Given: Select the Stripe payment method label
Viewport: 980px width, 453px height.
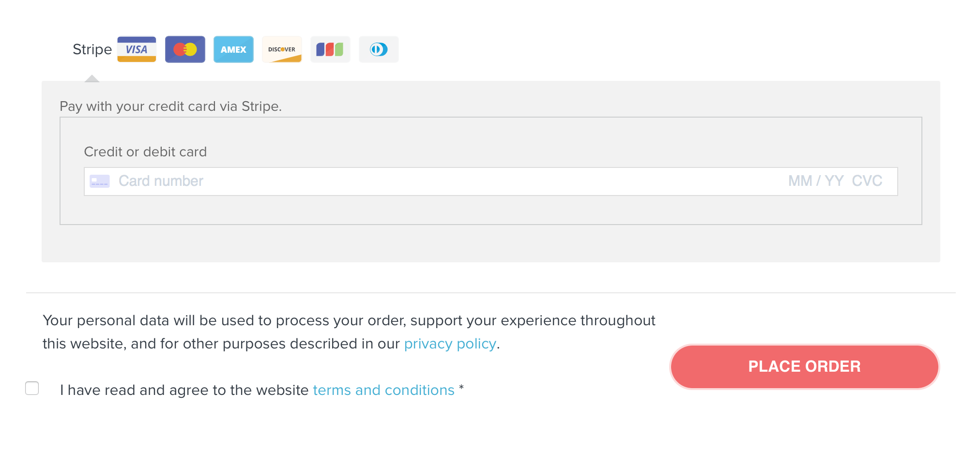Looking at the screenshot, I should click(x=92, y=49).
